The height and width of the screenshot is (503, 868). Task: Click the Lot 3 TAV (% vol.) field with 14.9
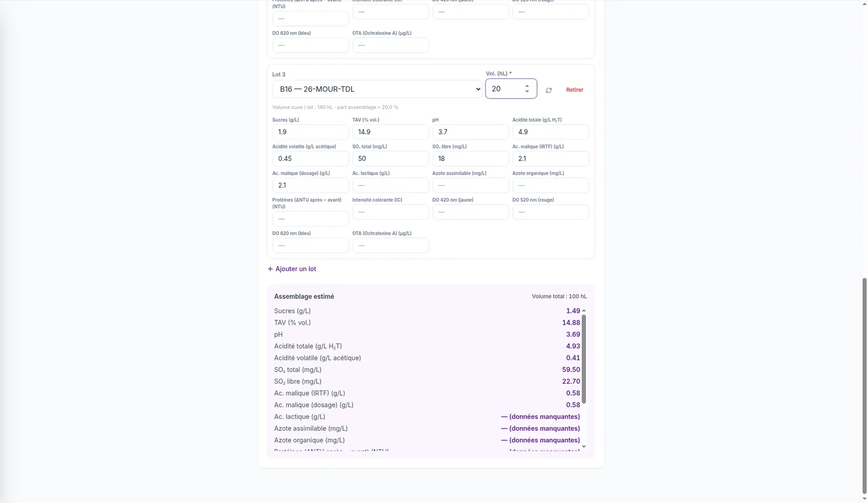[391, 132]
